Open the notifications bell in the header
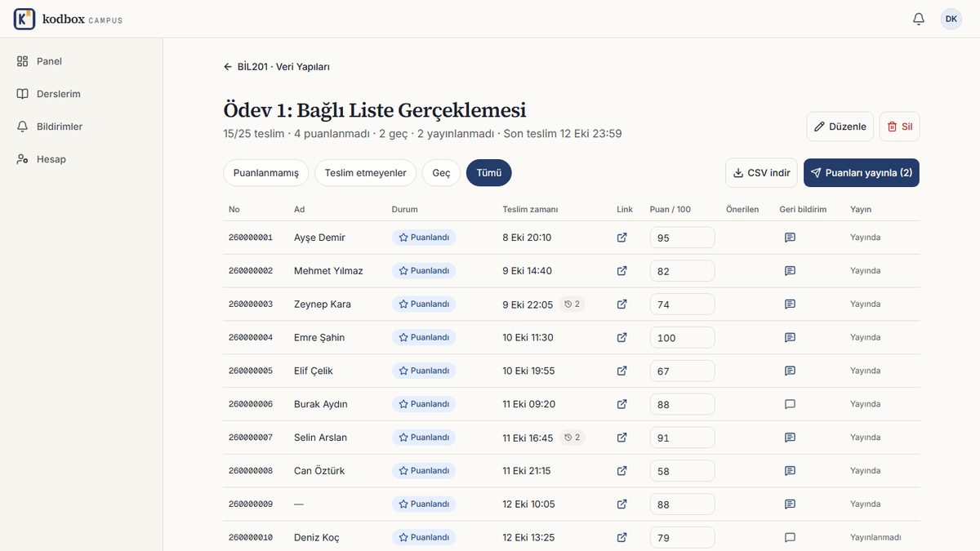This screenshot has height=551, width=980. [919, 19]
